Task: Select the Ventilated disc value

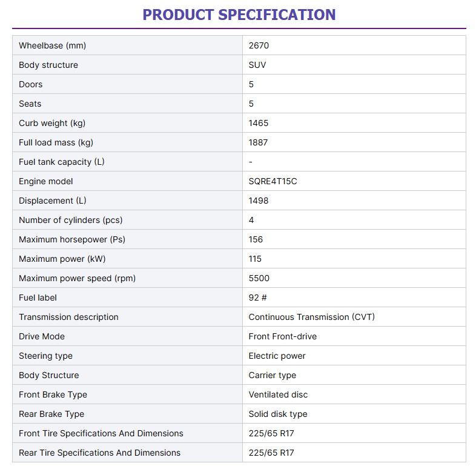Action: click(278, 394)
